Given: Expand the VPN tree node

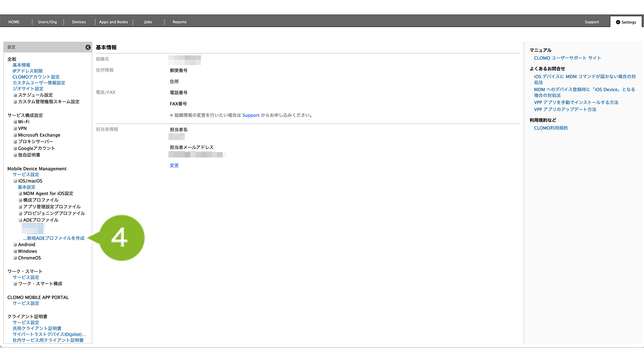Looking at the screenshot, I should 15,129.
